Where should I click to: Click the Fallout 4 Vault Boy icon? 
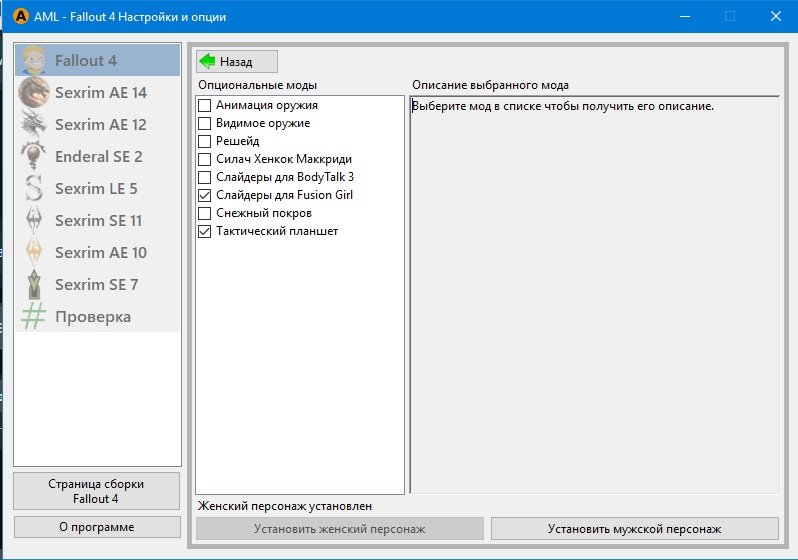coord(34,60)
